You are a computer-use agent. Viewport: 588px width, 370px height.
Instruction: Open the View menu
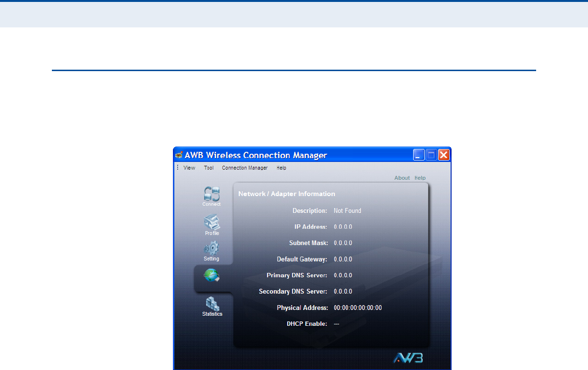[x=189, y=168]
